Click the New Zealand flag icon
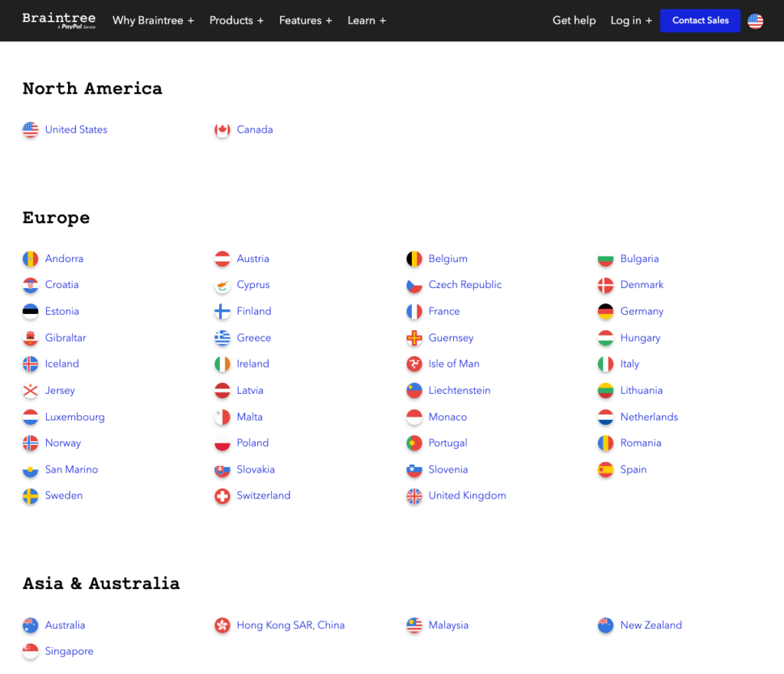Viewport: 784px width, 674px height. pyautogui.click(x=606, y=626)
